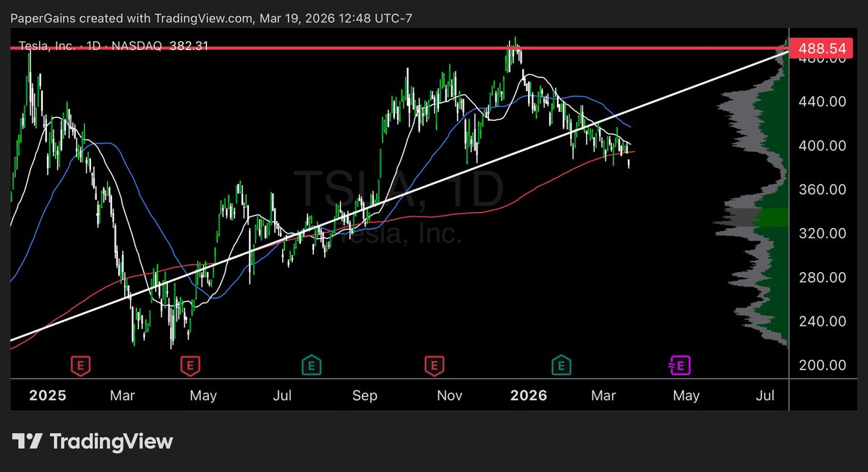Click the 'May' label between Mar and Jul 2025
868x472 pixels.
tap(203, 396)
